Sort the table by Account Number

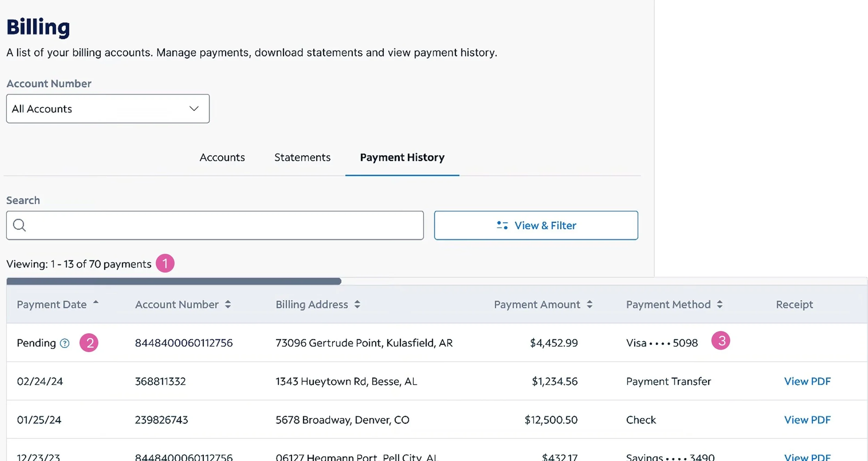coord(228,304)
